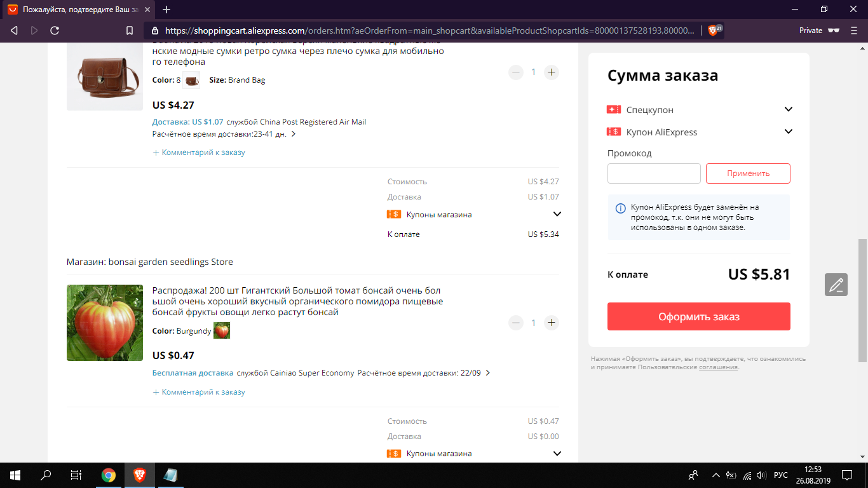Click the Оформить заказ button
This screenshot has height=488, width=868.
(699, 316)
